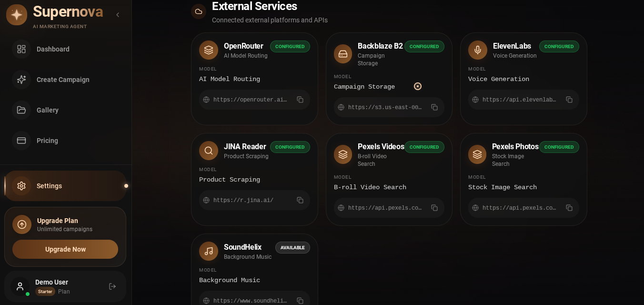644x305 pixels.
Task: Click the Pricing credit card icon
Action: click(x=21, y=141)
